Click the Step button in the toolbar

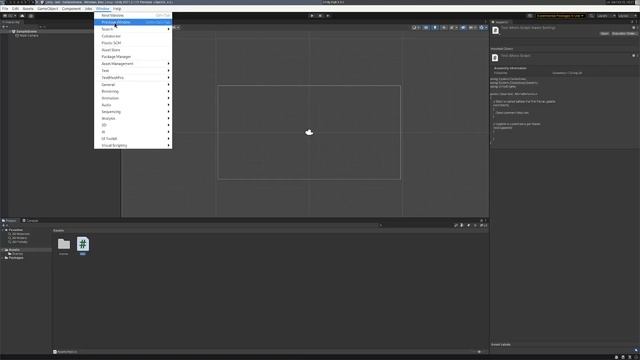328,16
